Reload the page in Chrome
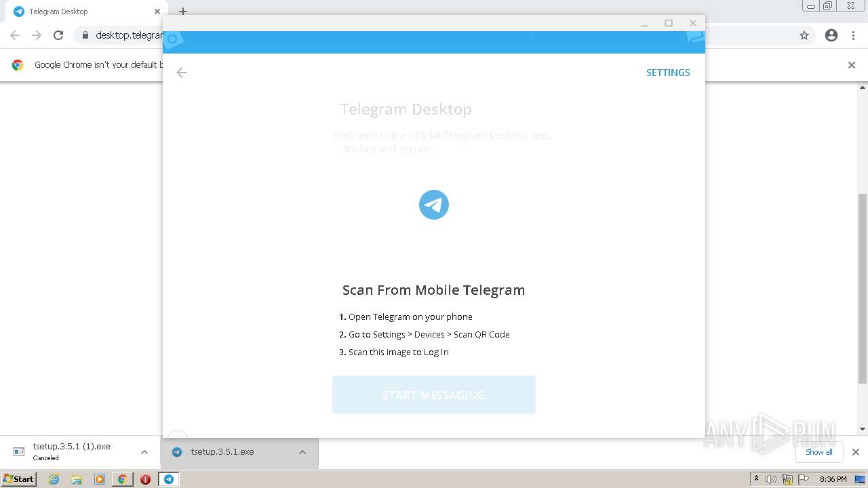This screenshot has height=488, width=868. pos(58,35)
